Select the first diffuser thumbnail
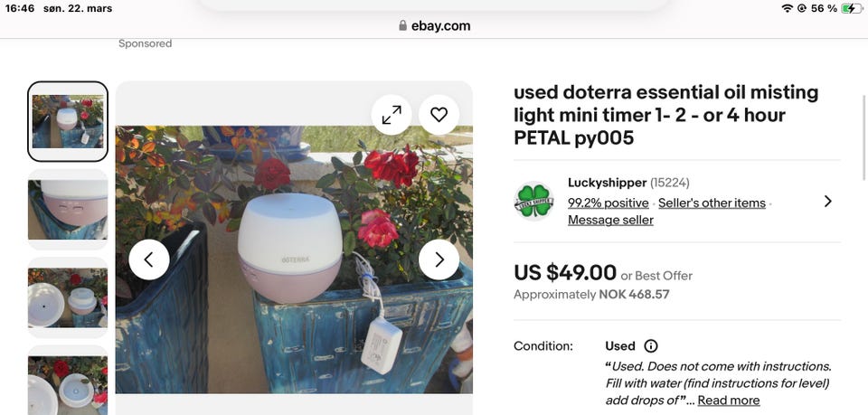 [68, 121]
